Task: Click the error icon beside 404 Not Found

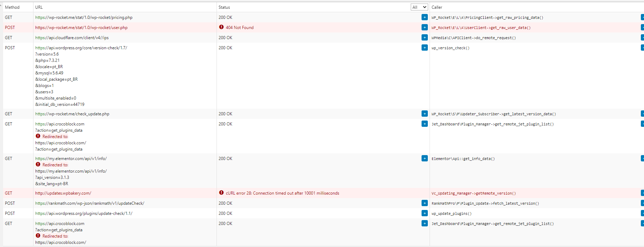Action: click(x=221, y=27)
